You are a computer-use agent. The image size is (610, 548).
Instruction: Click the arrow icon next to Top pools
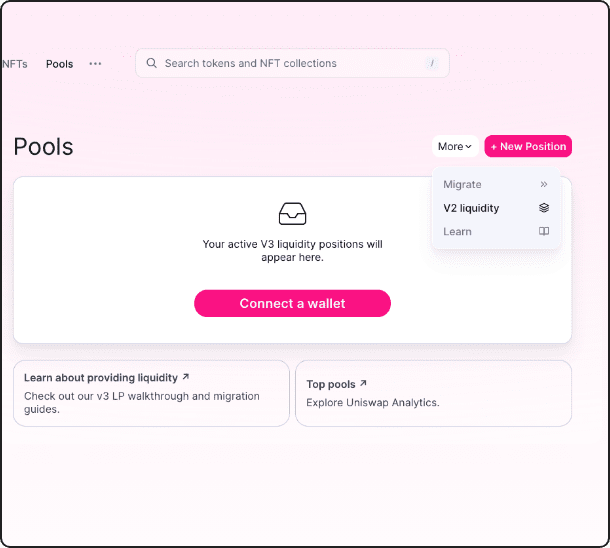[363, 384]
